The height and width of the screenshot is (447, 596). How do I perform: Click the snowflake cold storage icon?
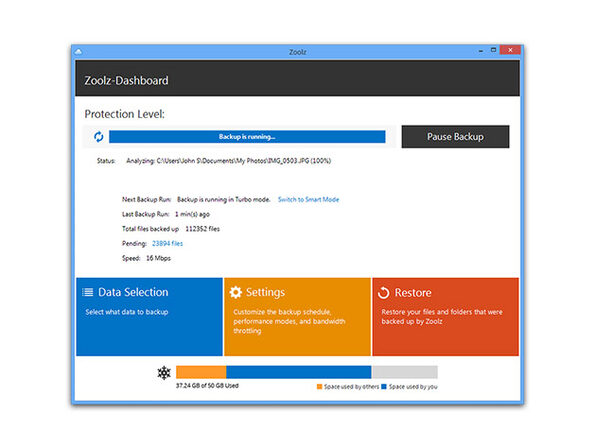point(164,373)
